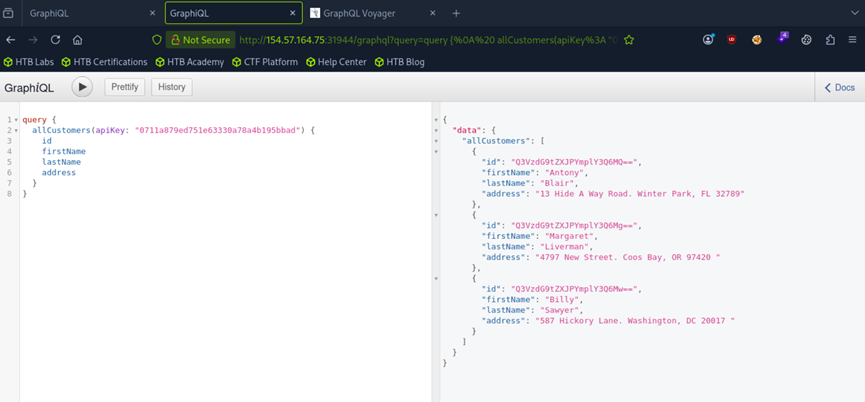Go forward to the next page

(33, 40)
